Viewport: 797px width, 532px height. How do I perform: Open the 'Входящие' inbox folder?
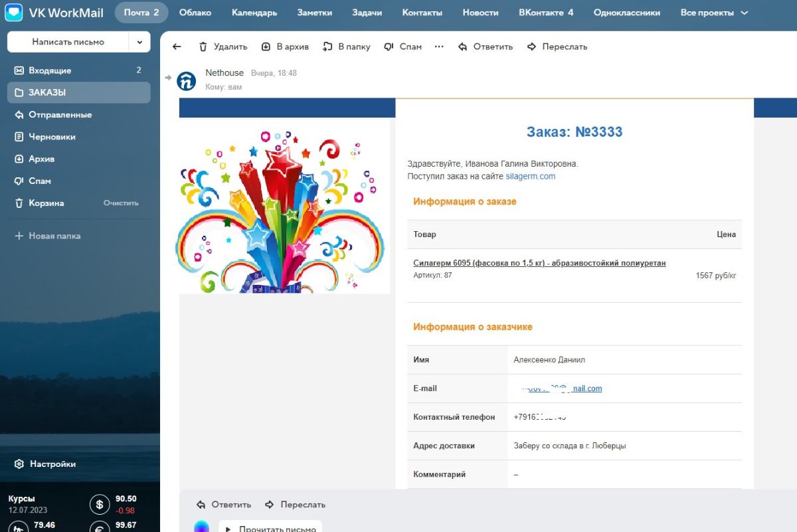pos(50,70)
